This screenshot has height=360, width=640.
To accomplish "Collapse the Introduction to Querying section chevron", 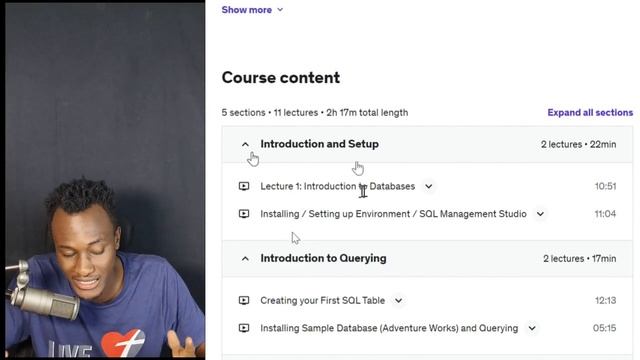I will (245, 259).
